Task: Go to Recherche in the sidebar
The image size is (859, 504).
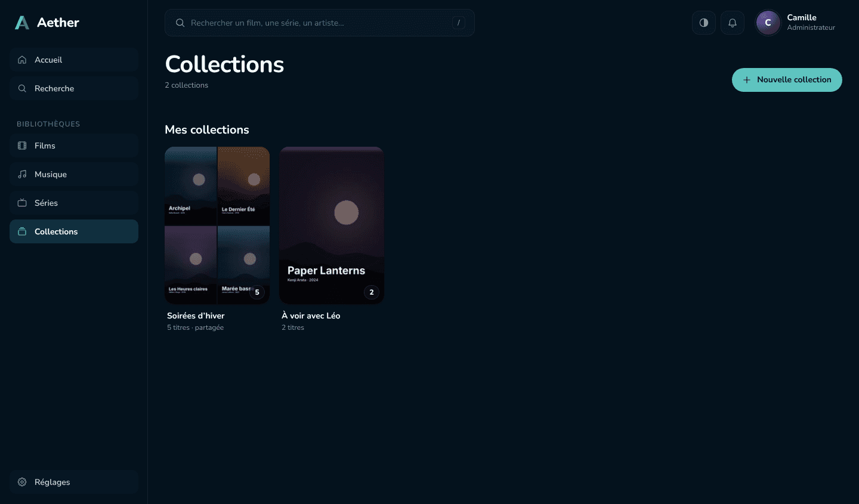Action: point(74,88)
